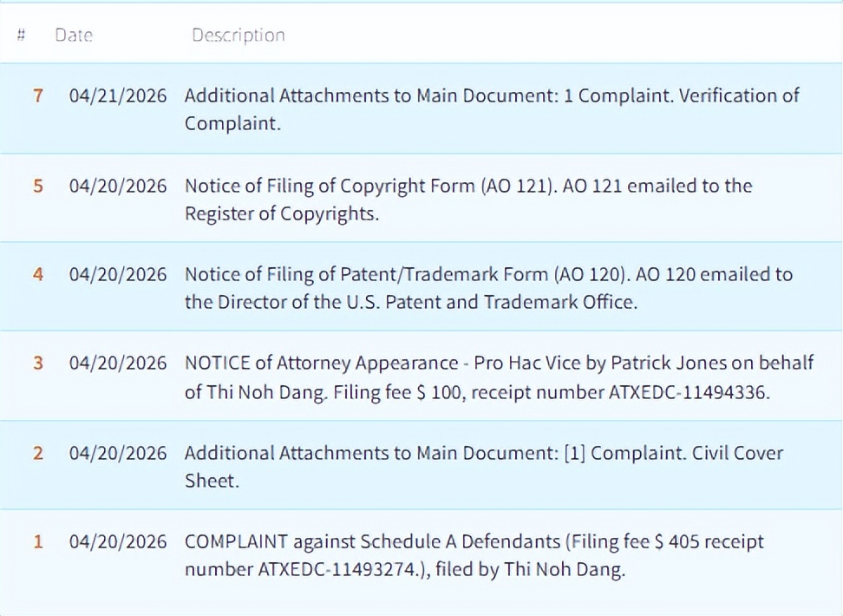Open docket entry number 4
The height and width of the screenshot is (616, 843).
pyautogui.click(x=37, y=274)
